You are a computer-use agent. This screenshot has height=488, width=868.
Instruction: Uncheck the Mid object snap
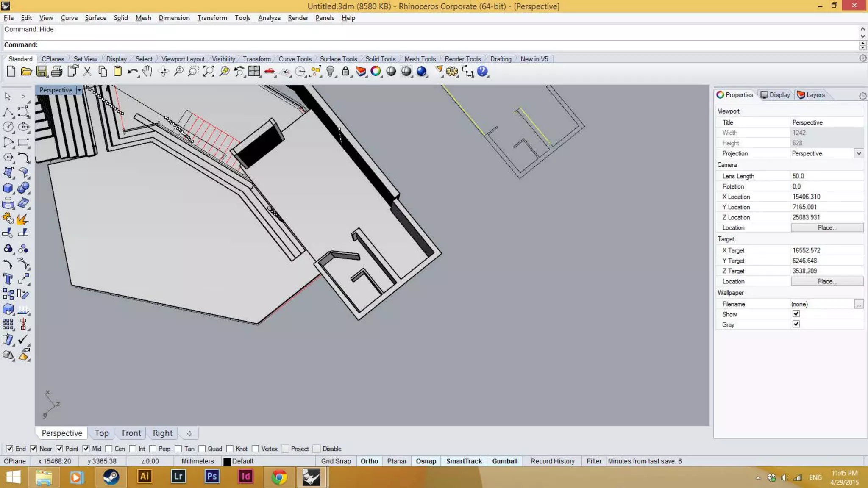coord(86,449)
